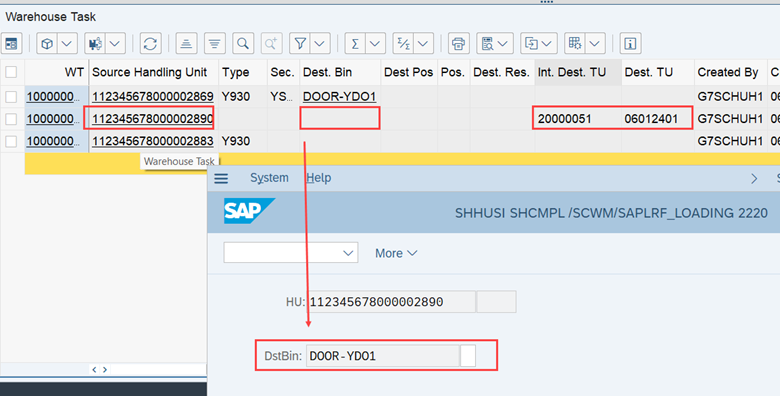Open handling unit 112345678000002869 link
This screenshot has height=396, width=780.
coord(153,97)
